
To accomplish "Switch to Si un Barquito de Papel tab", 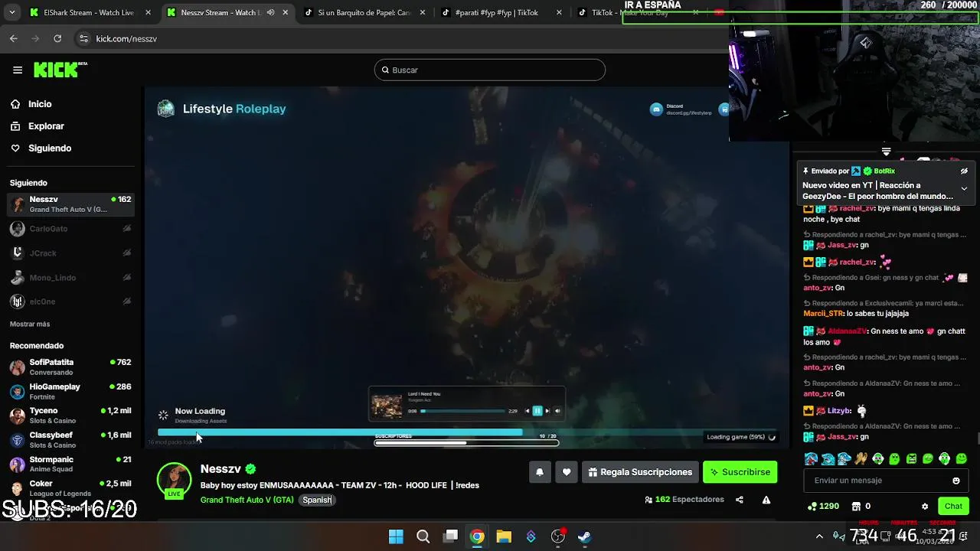I will pyautogui.click(x=364, y=13).
